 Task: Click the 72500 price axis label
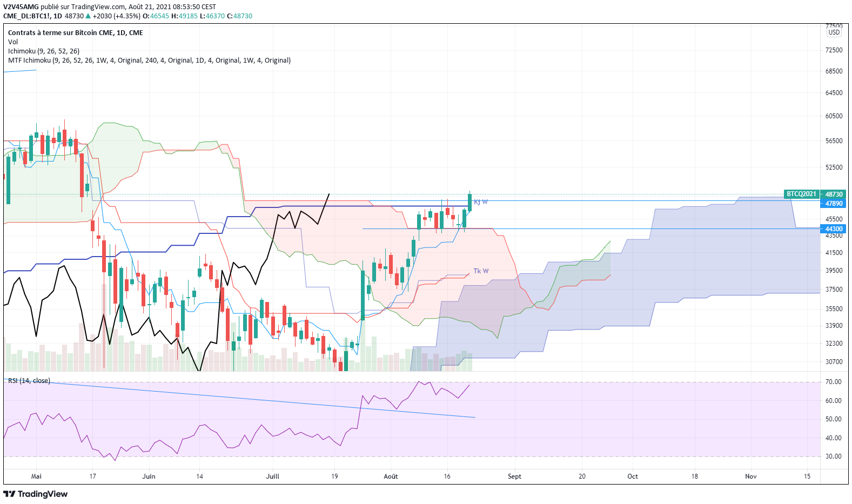[834, 50]
